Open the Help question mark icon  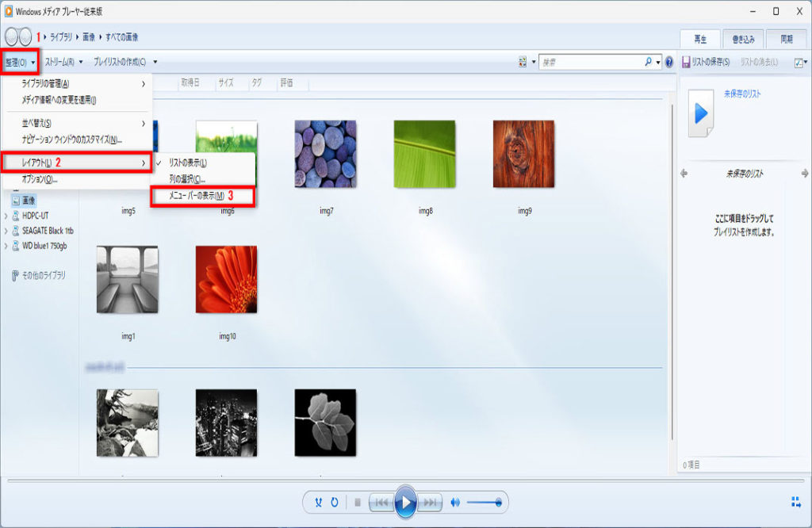point(669,62)
